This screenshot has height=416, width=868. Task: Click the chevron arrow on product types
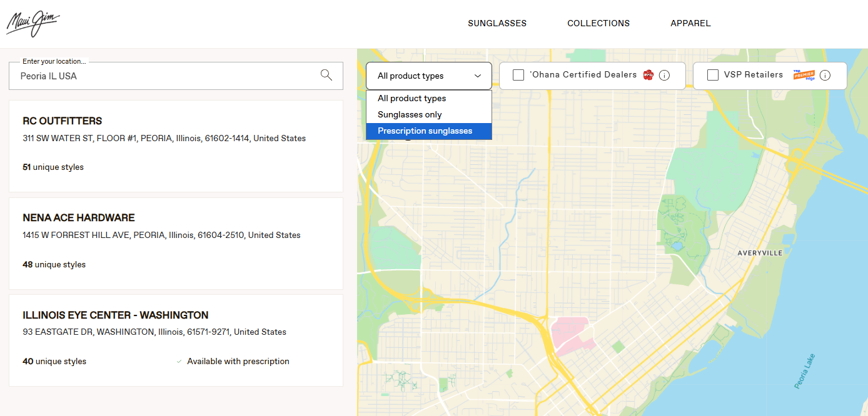point(478,76)
